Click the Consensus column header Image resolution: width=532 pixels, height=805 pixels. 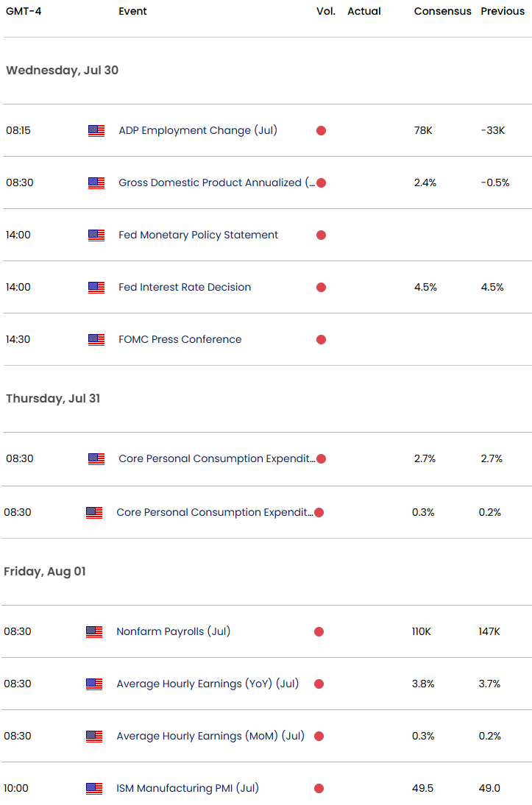tap(442, 12)
